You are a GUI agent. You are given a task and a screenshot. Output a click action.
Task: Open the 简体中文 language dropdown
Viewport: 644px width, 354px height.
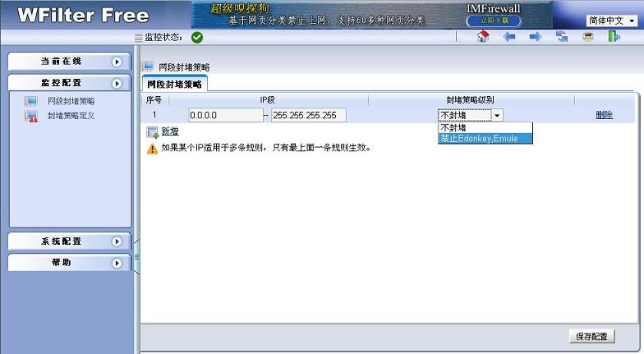[x=611, y=21]
